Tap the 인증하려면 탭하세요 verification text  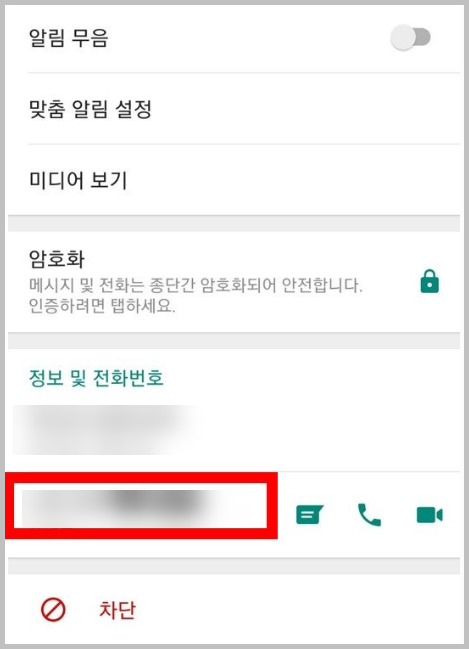[x=102, y=305]
